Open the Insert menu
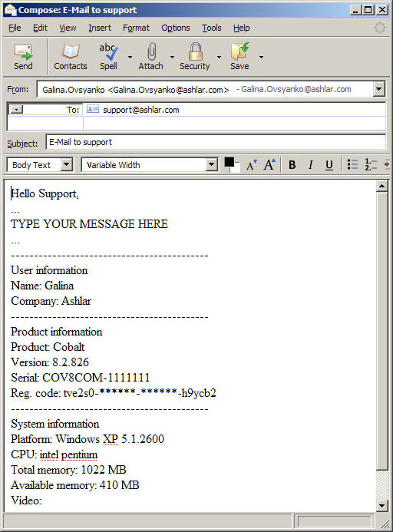Image resolution: width=393 pixels, height=532 pixels. [x=100, y=28]
